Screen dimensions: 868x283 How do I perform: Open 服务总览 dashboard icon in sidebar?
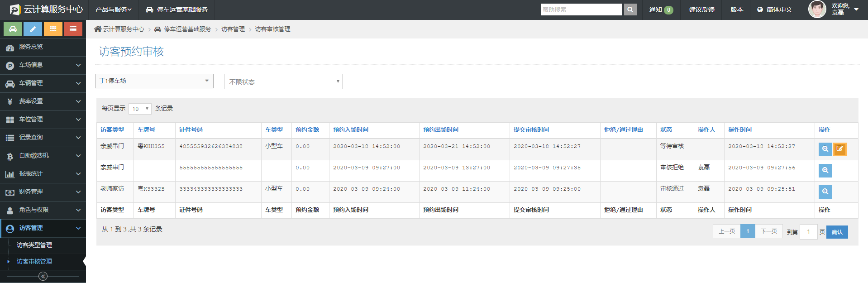point(10,47)
